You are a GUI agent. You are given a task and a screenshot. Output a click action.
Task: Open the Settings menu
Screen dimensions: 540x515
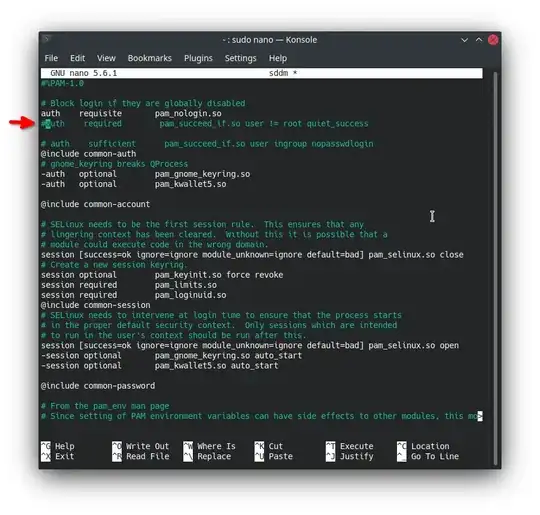(x=240, y=58)
